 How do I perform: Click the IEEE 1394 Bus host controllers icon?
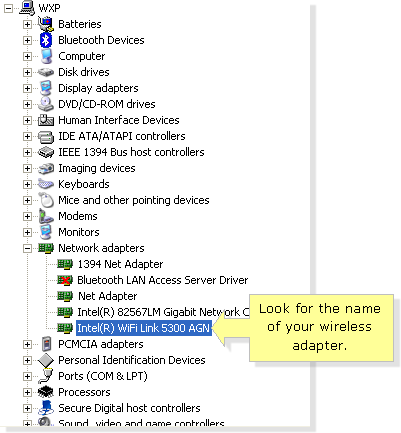pos(46,152)
